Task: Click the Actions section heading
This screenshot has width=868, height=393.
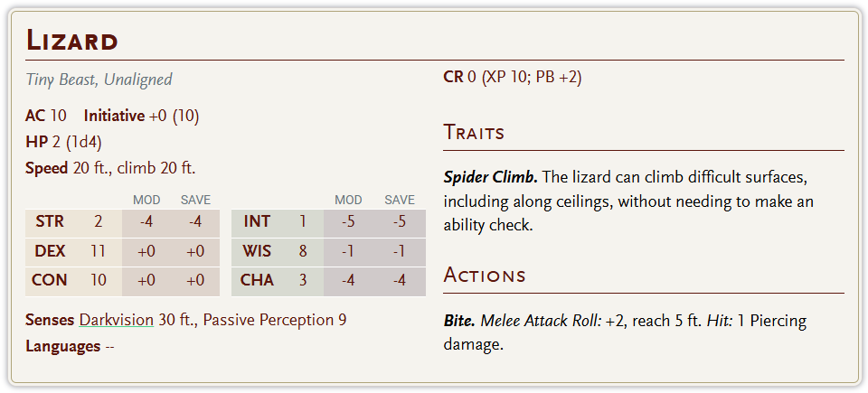Action: pos(484,276)
